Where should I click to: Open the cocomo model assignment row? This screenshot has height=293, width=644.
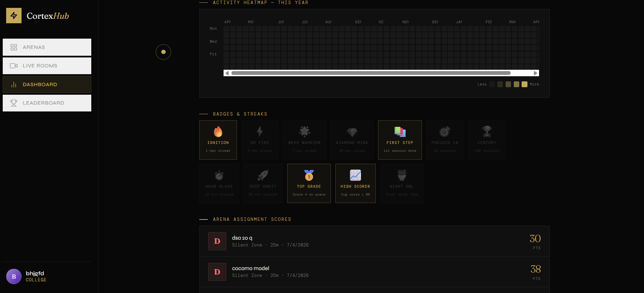(x=374, y=272)
